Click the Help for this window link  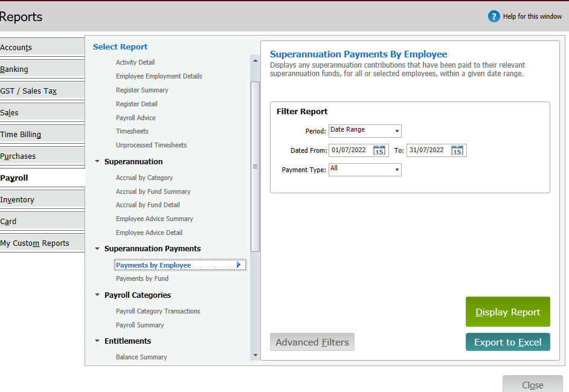tap(532, 16)
